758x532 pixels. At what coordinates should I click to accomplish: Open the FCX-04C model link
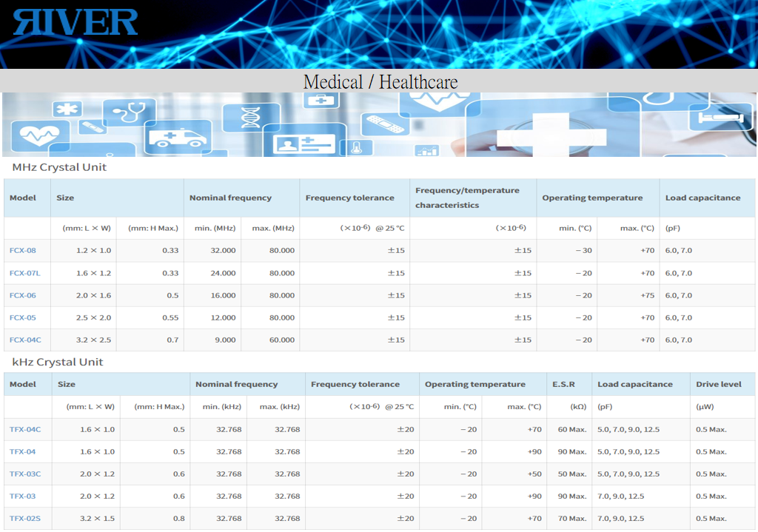pos(25,340)
